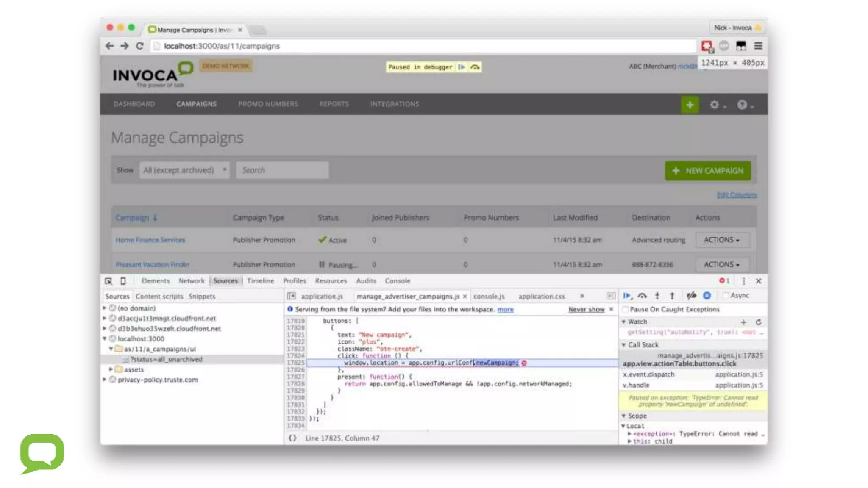Image resolution: width=868 pixels, height=488 pixels.
Task: Reload the page
Action: [139, 46]
